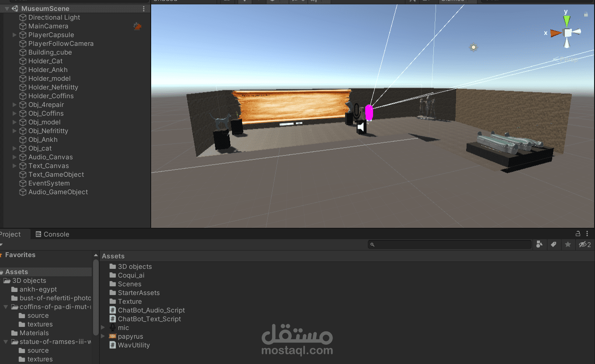Expand the Obj_cat object
Image resolution: width=595 pixels, height=364 pixels.
point(14,148)
